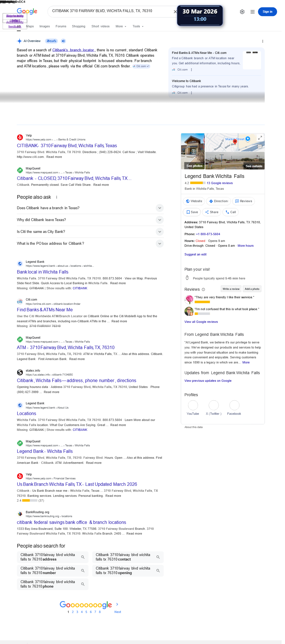The width and height of the screenshot is (285, 644).
Task: Clear the search box with the X
Action: [175, 12]
